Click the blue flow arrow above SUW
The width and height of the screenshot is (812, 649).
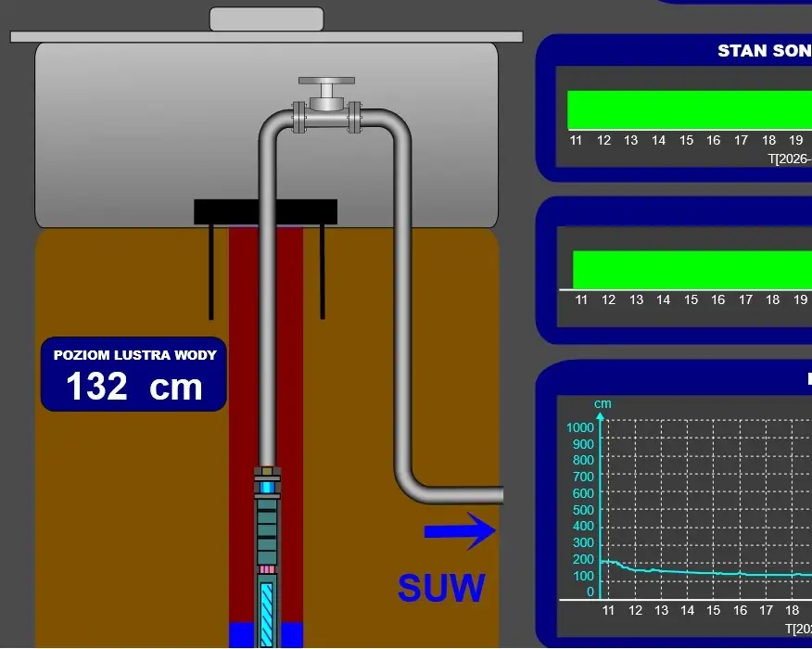(x=460, y=531)
